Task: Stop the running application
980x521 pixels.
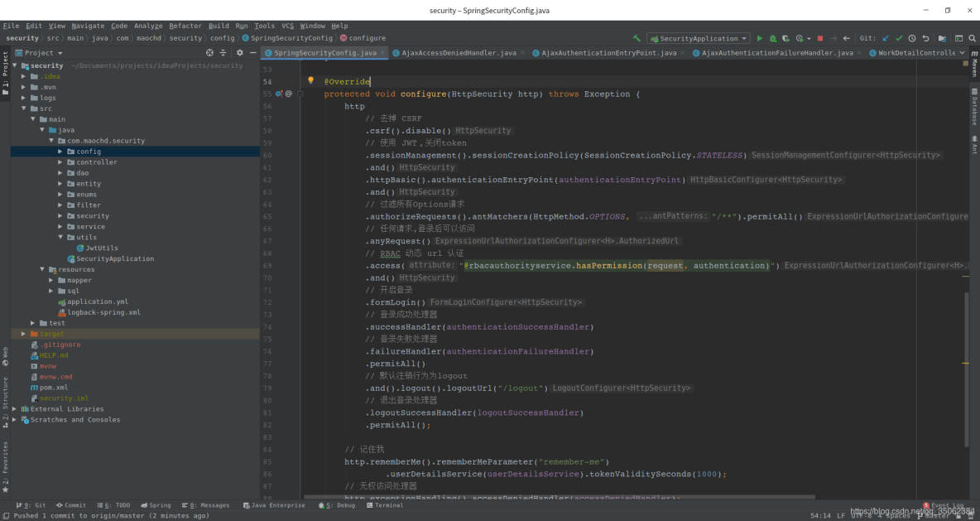Action: 819,38
